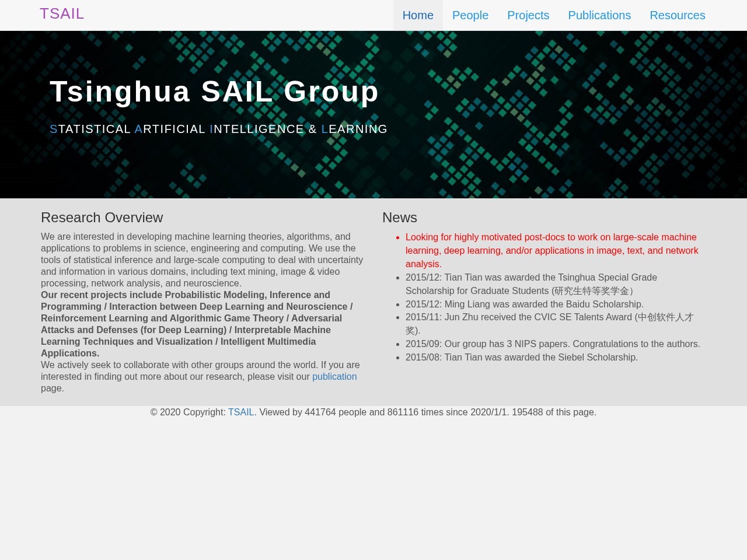Click the bold recent projects paragraph

(196, 324)
